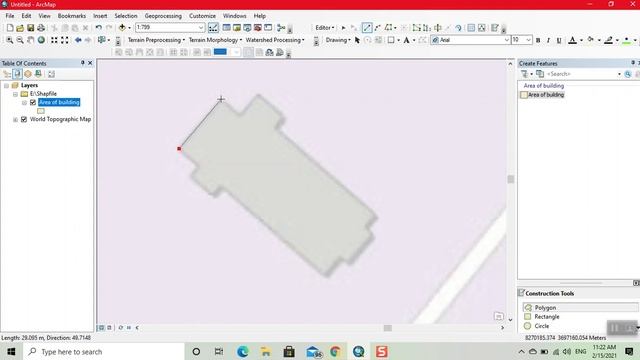The width and height of the screenshot is (640, 360).
Task: Click the Create Features window icon
Action: [x=495, y=28]
